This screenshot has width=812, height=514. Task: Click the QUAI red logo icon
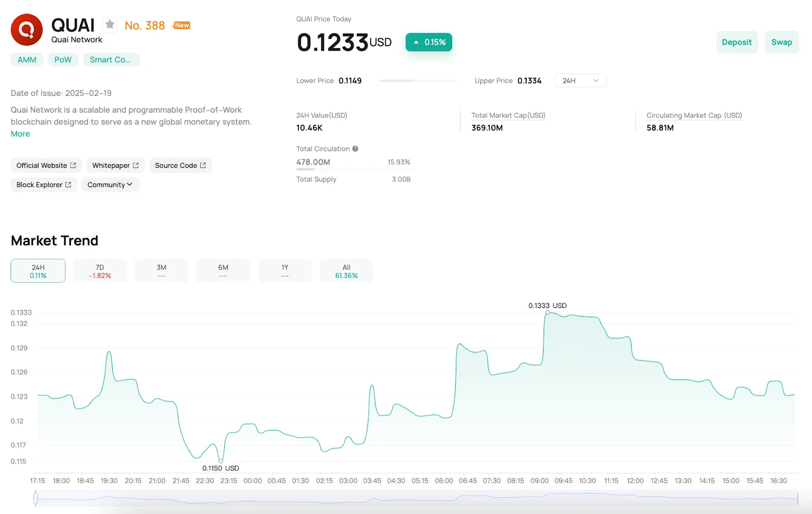coord(26,30)
